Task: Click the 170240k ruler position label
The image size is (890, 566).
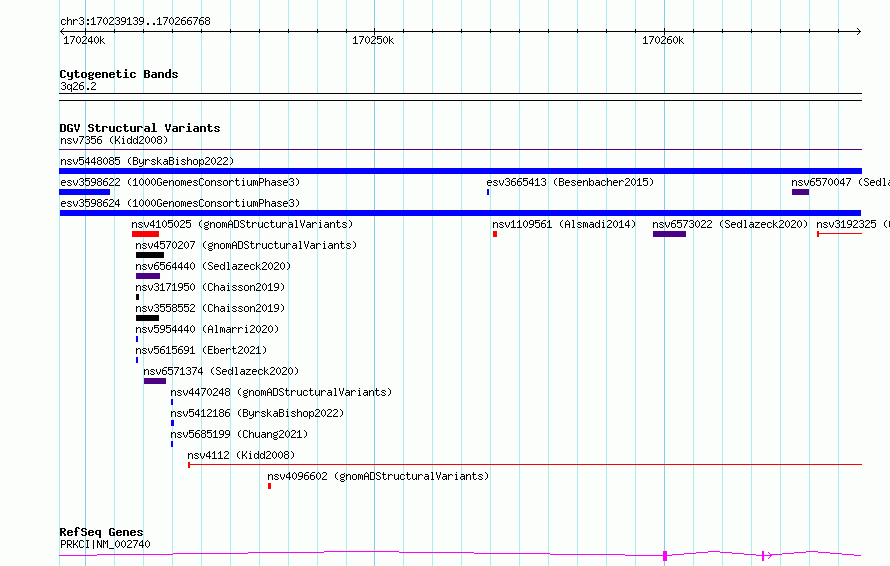Action: [x=84, y=40]
